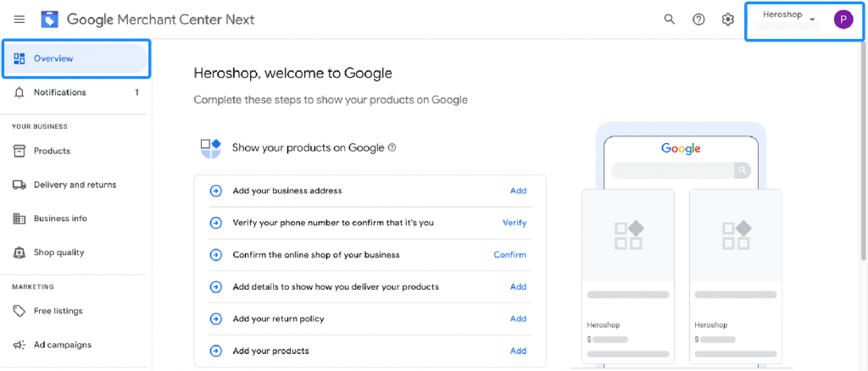Open Shop quality page

[x=58, y=252]
